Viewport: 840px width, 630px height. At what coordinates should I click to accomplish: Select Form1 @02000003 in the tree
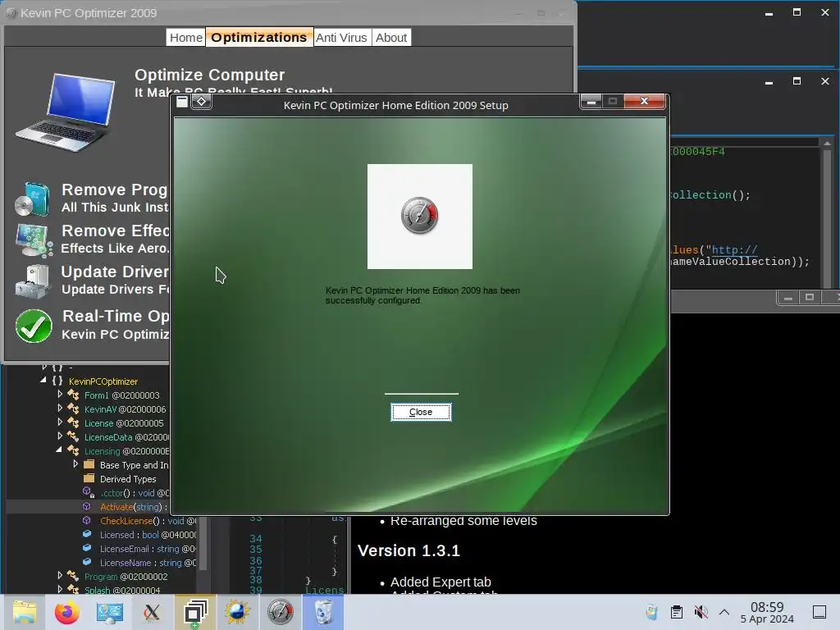pos(121,395)
